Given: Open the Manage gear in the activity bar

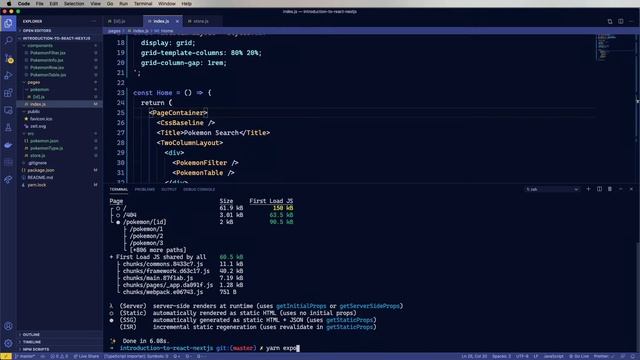Looking at the screenshot, I should (x=8, y=343).
